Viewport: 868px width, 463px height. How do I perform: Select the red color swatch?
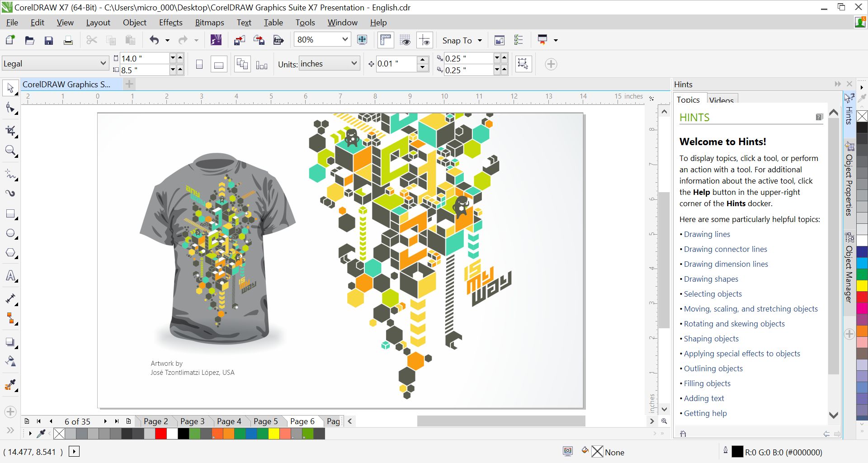coord(160,433)
